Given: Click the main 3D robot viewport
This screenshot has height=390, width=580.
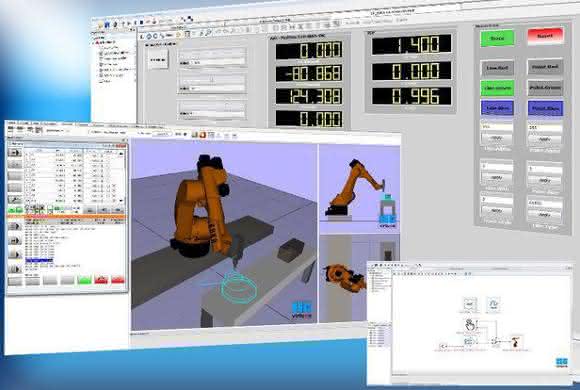Looking at the screenshot, I should click(x=224, y=235).
